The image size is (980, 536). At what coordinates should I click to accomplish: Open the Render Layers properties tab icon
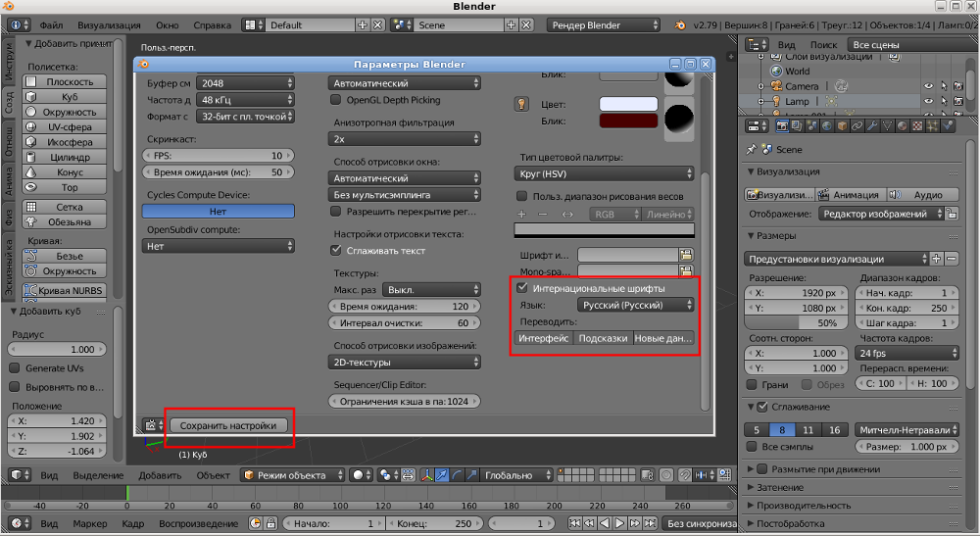[796, 126]
